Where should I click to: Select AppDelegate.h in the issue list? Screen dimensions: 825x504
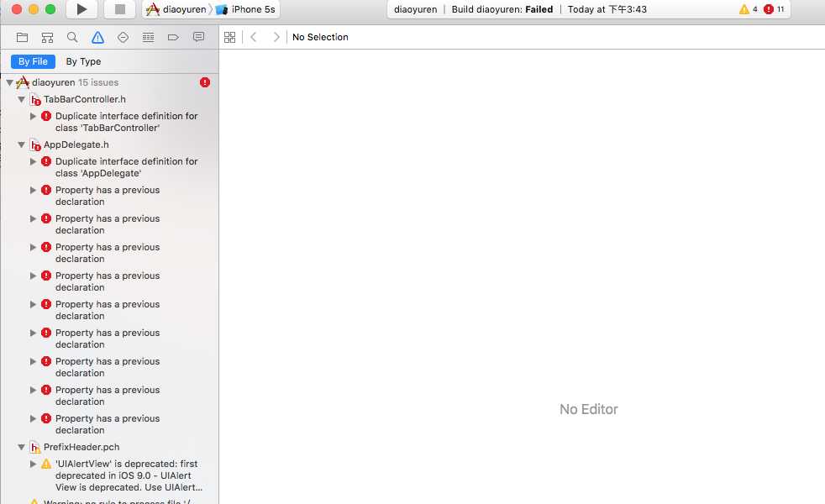click(x=76, y=144)
